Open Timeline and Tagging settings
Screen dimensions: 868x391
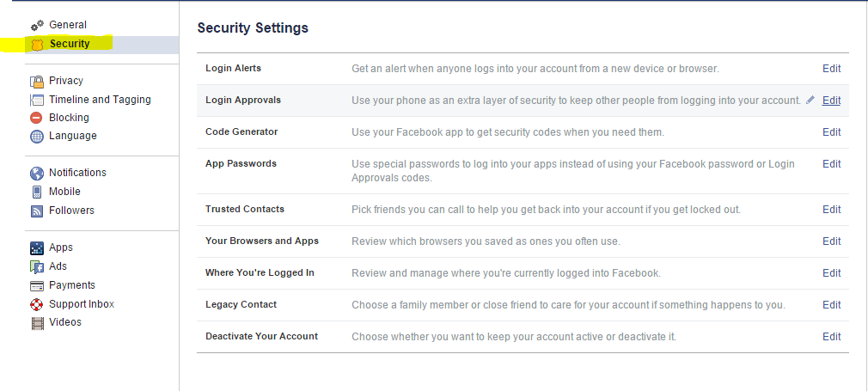pos(100,100)
